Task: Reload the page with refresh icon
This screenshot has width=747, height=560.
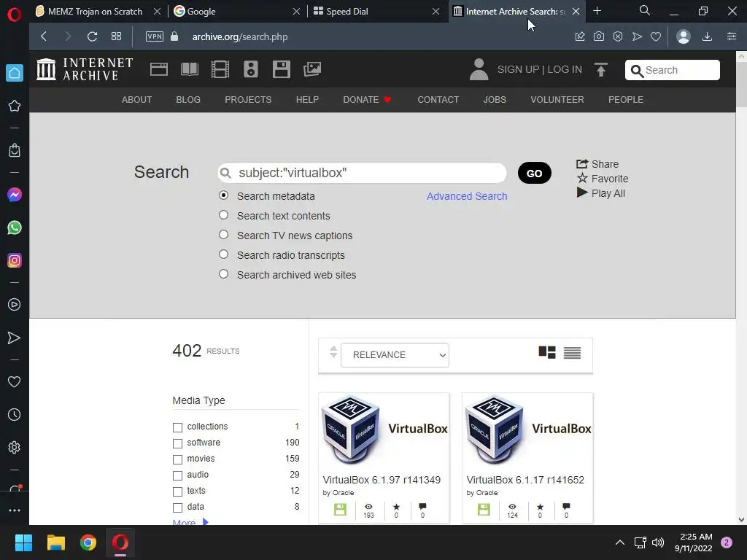Action: pyautogui.click(x=93, y=36)
